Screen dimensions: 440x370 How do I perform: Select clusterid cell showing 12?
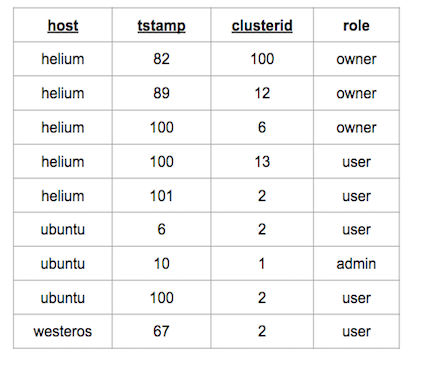pos(262,93)
